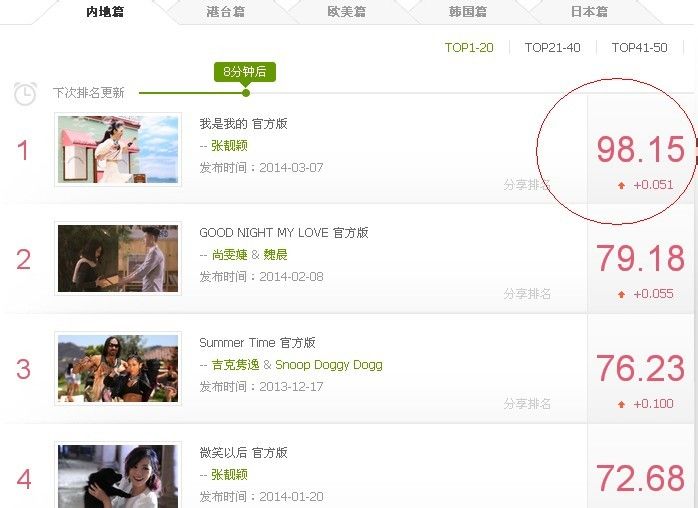Open the 我是我的 video thumbnail
Viewport: 698px width, 508px height.
pos(118,149)
